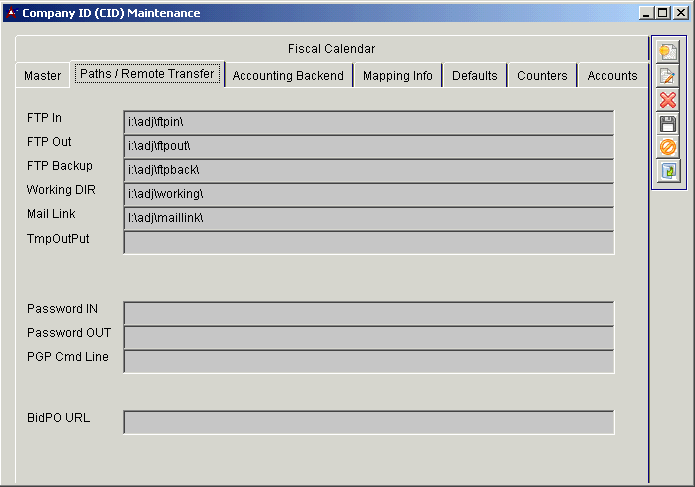Select the Fiscal Calendar tab
Viewport: 695px width, 487px height.
tap(331, 49)
